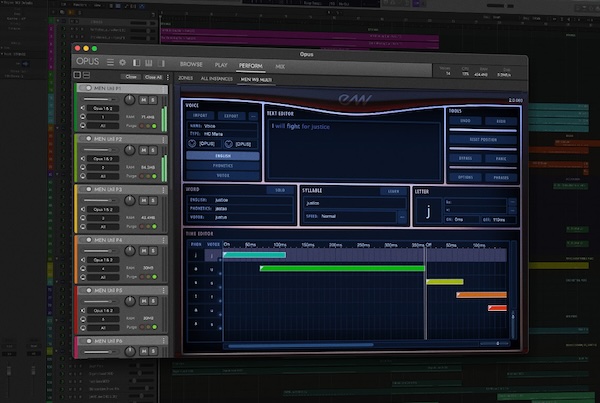Click the first OPUS voice heart icon
The width and height of the screenshot is (600, 403).
click(192, 144)
